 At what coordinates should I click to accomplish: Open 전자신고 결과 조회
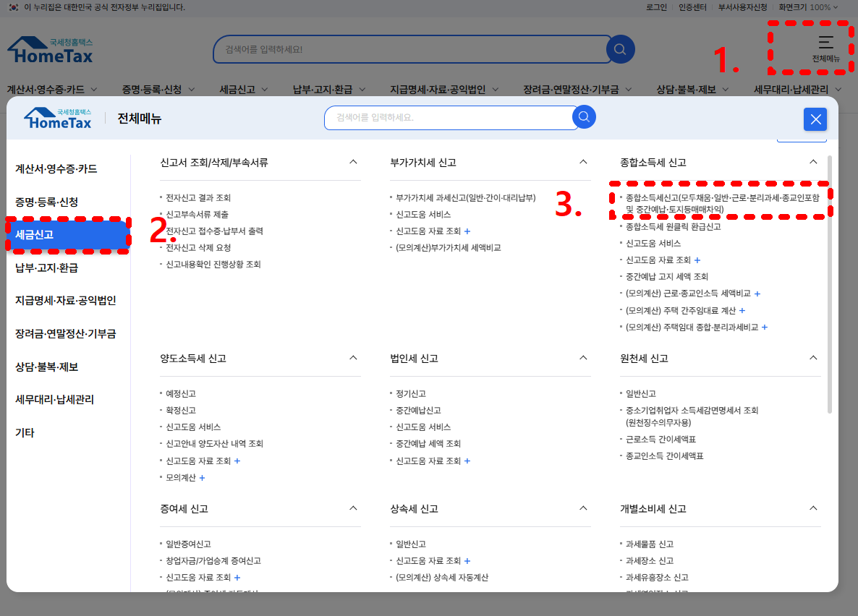click(198, 198)
